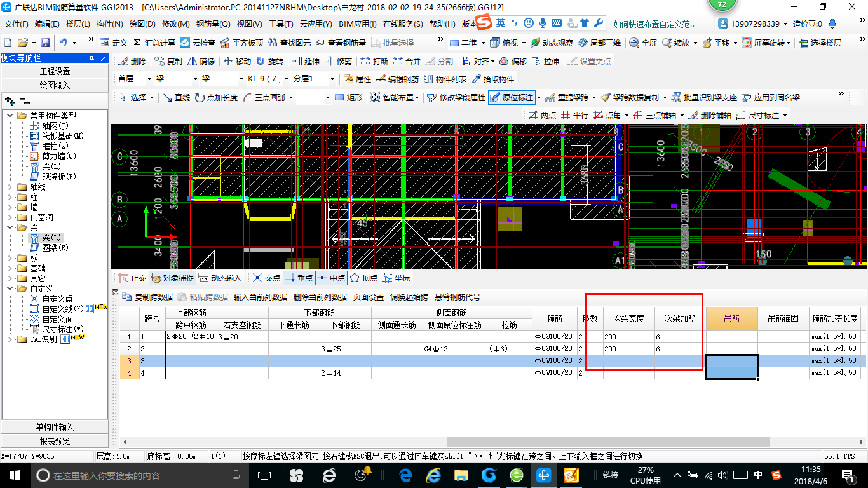Select the 矩形 rectangle drawing tool

349,98
